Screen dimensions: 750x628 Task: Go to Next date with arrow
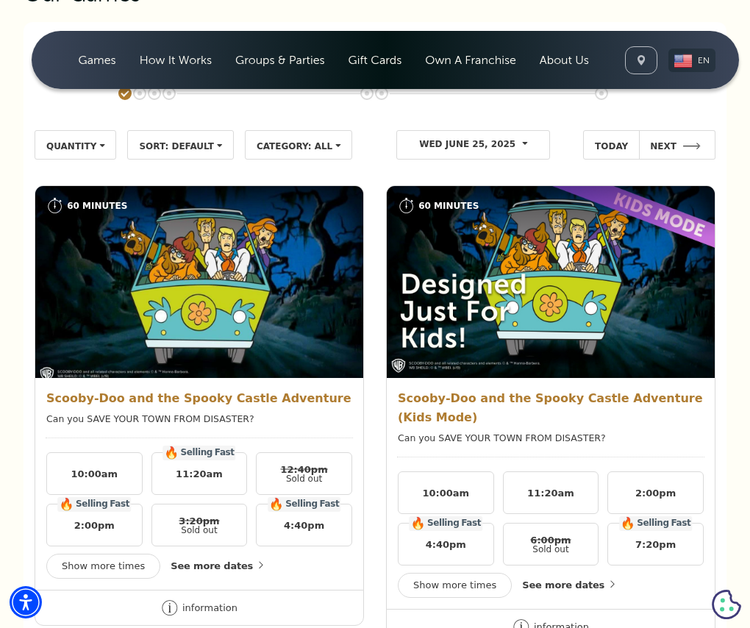(677, 145)
